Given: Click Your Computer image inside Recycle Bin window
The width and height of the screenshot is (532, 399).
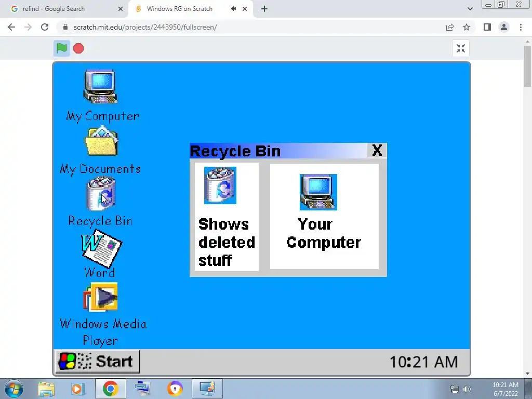Looking at the screenshot, I should click(x=318, y=192).
